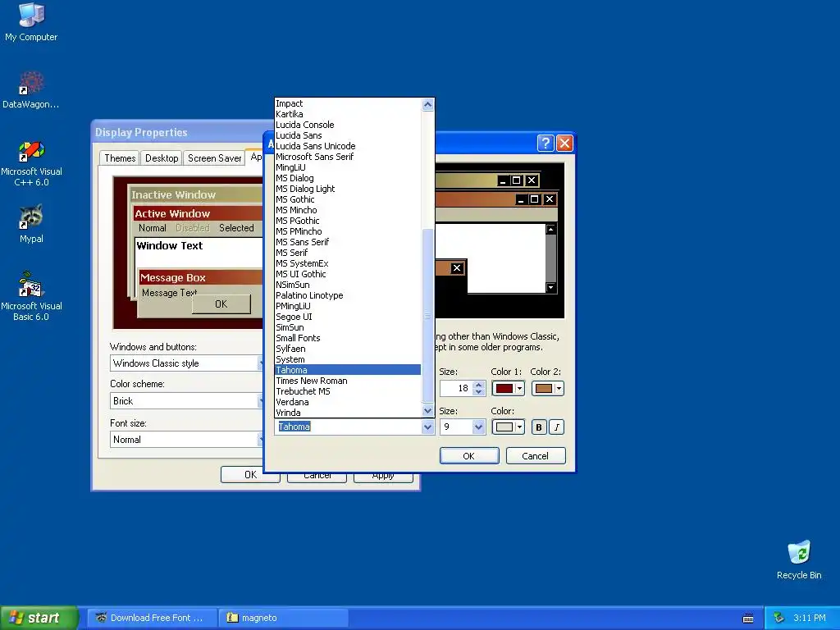Select MingLiU in the font list
Image resolution: width=840 pixels, height=630 pixels.
(x=348, y=167)
